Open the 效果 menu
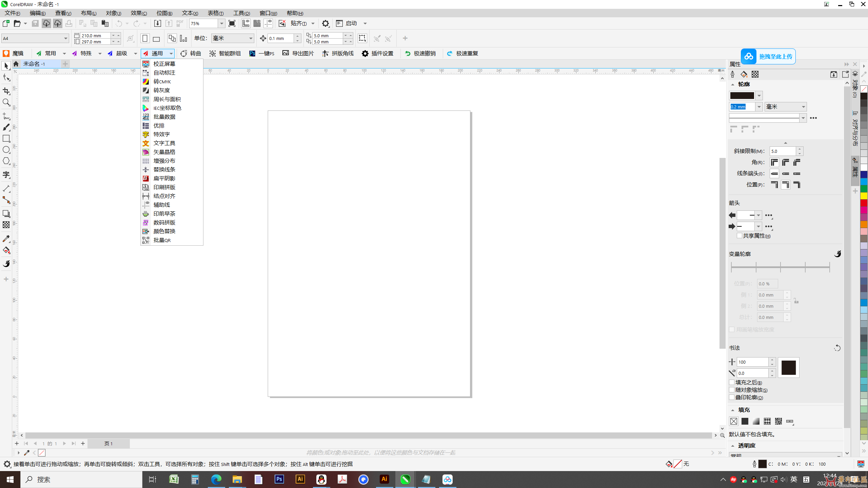Viewport: 868px width, 488px height. tap(139, 13)
